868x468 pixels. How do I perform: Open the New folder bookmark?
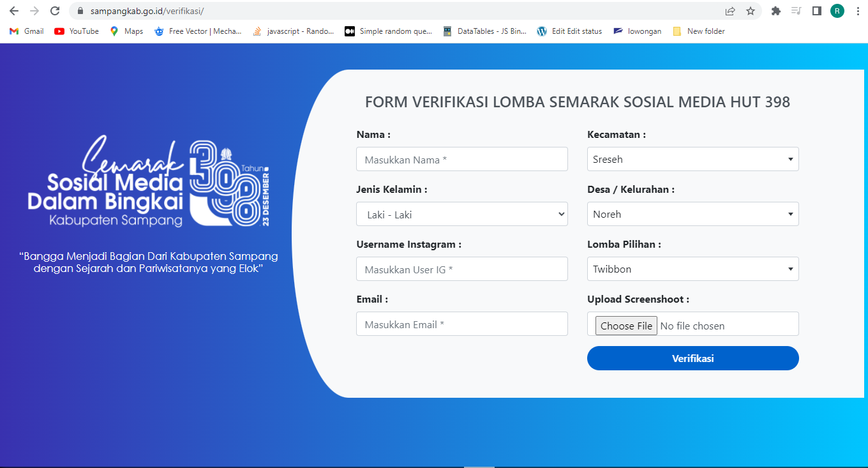[x=699, y=31]
